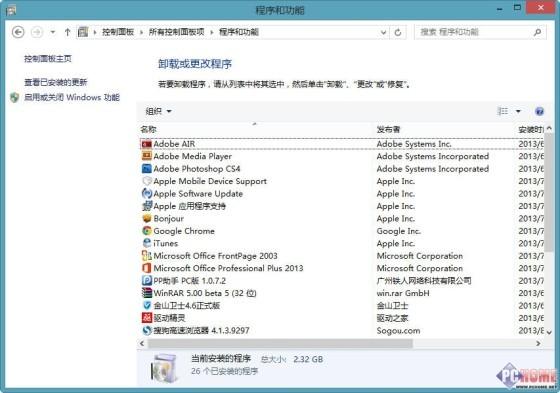Viewport: 560px width, 393px height.
Task: Select the Google Chrome icon
Action: (146, 231)
